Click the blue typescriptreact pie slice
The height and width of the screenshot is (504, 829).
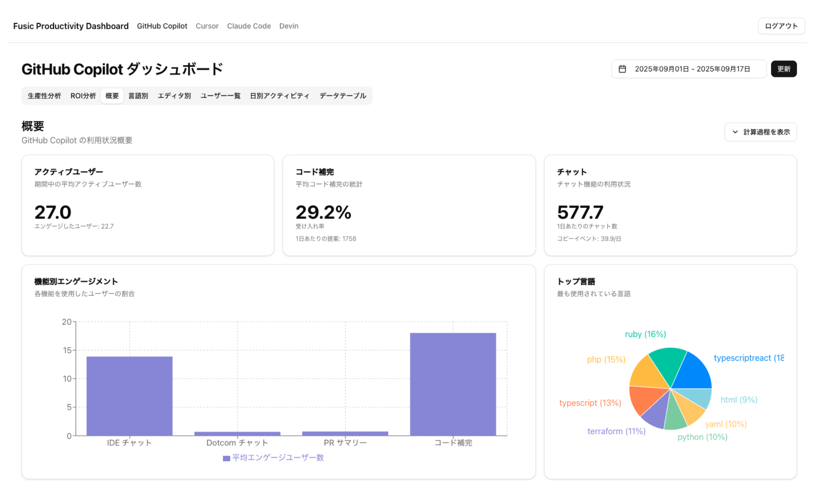(694, 372)
